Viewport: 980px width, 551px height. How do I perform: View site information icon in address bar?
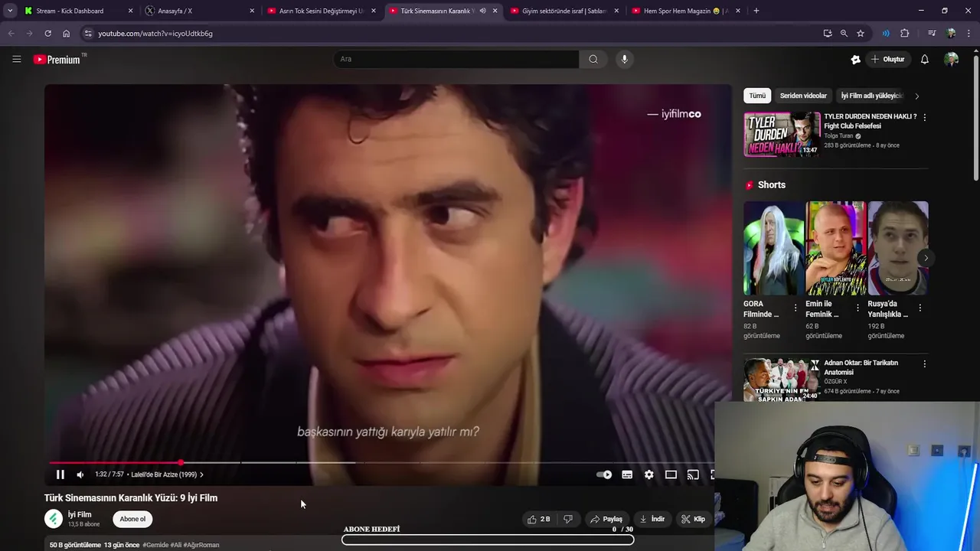pyautogui.click(x=88, y=34)
